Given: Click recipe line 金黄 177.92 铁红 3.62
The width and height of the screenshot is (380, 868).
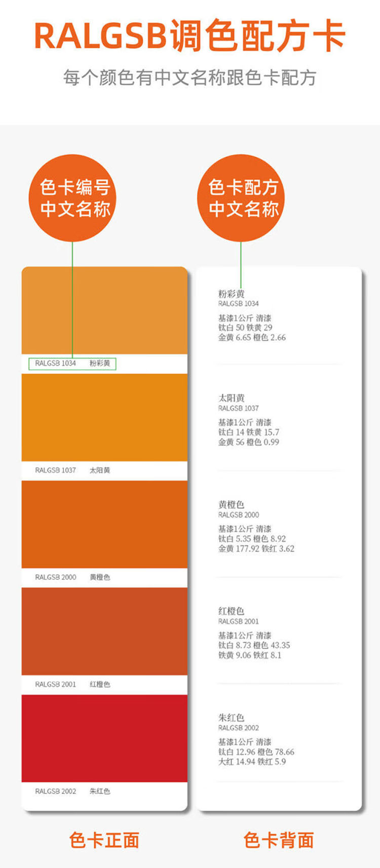Looking at the screenshot, I should pyautogui.click(x=256, y=548).
